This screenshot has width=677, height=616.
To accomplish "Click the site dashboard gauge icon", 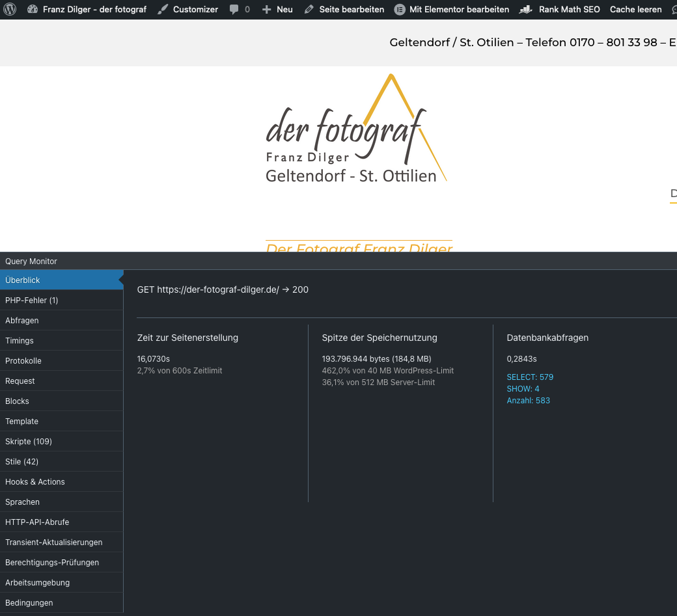I will 33,9.
